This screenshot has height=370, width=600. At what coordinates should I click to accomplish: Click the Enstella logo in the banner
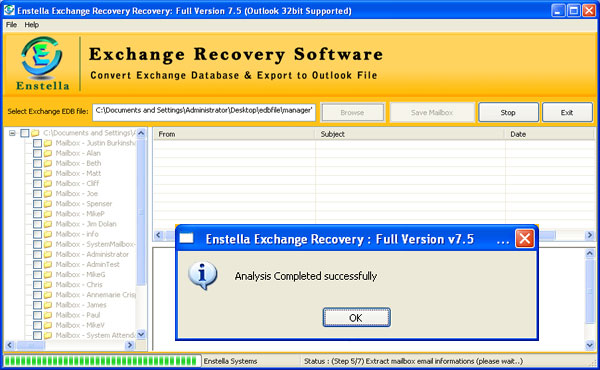pyautogui.click(x=42, y=64)
